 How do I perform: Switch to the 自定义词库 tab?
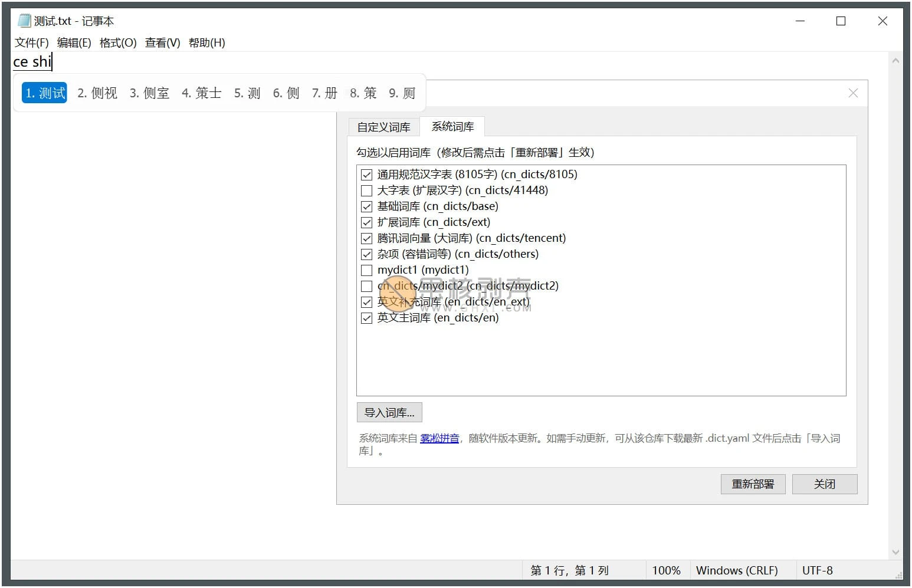click(384, 127)
